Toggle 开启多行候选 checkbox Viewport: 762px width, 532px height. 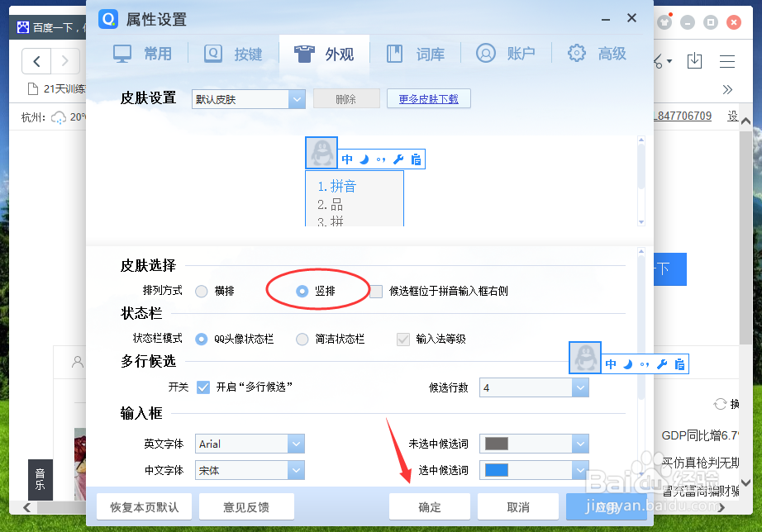pos(203,387)
